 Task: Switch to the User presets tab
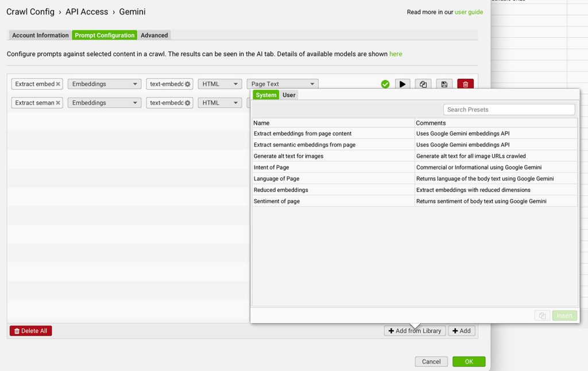click(x=289, y=95)
